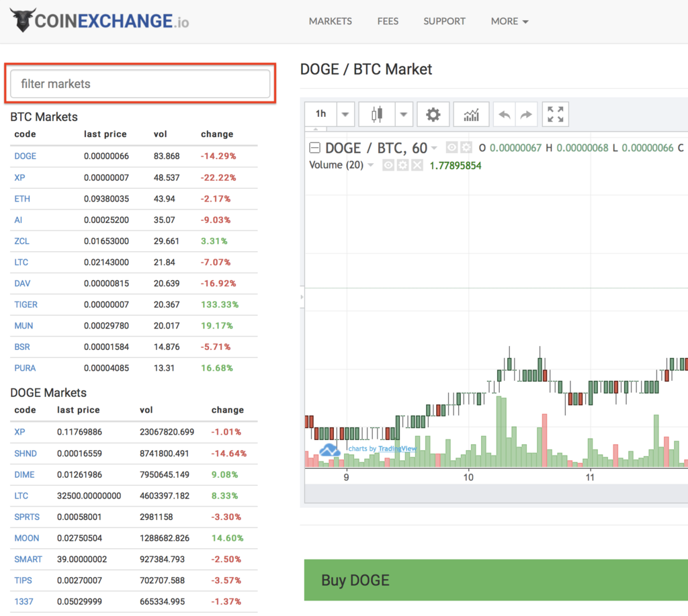Open LTC market in DOGE Markets
The width and height of the screenshot is (688, 616).
pyautogui.click(x=21, y=495)
